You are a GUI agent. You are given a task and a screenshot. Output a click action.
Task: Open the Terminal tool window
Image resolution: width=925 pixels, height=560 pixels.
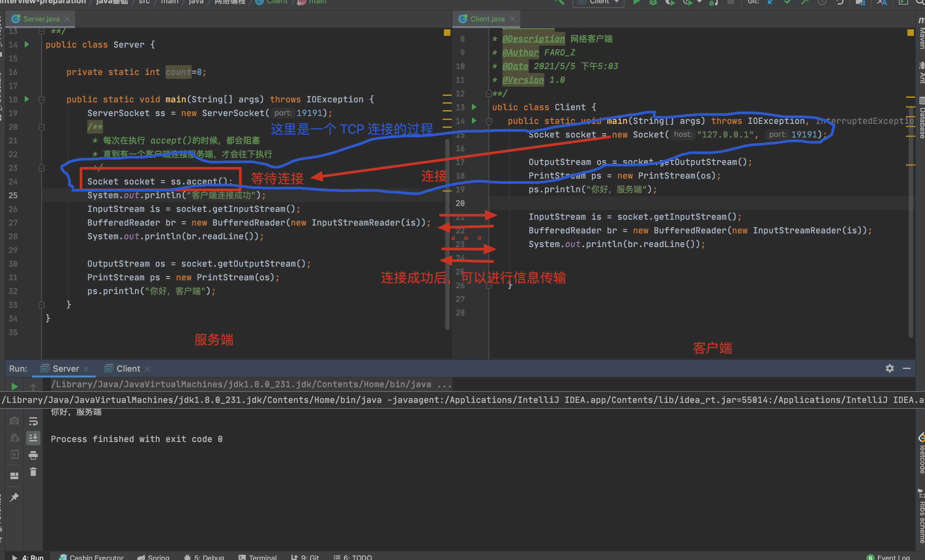257,557
